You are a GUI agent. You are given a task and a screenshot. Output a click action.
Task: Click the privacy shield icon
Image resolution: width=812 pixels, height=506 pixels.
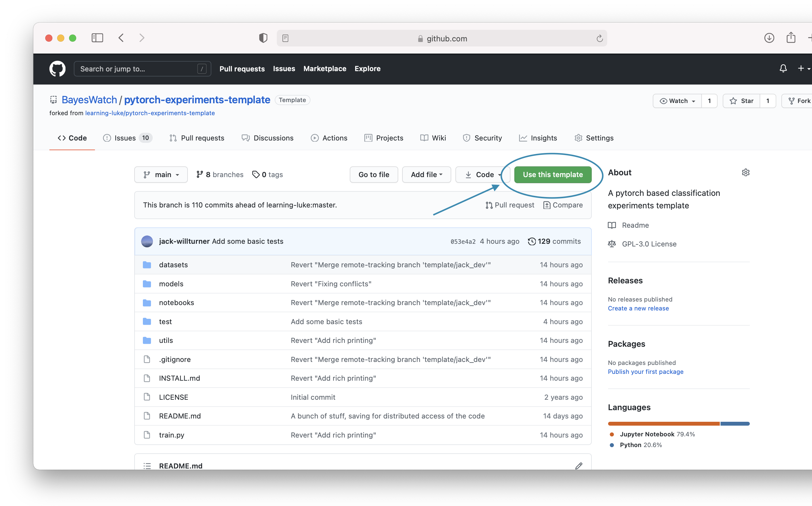pyautogui.click(x=263, y=38)
